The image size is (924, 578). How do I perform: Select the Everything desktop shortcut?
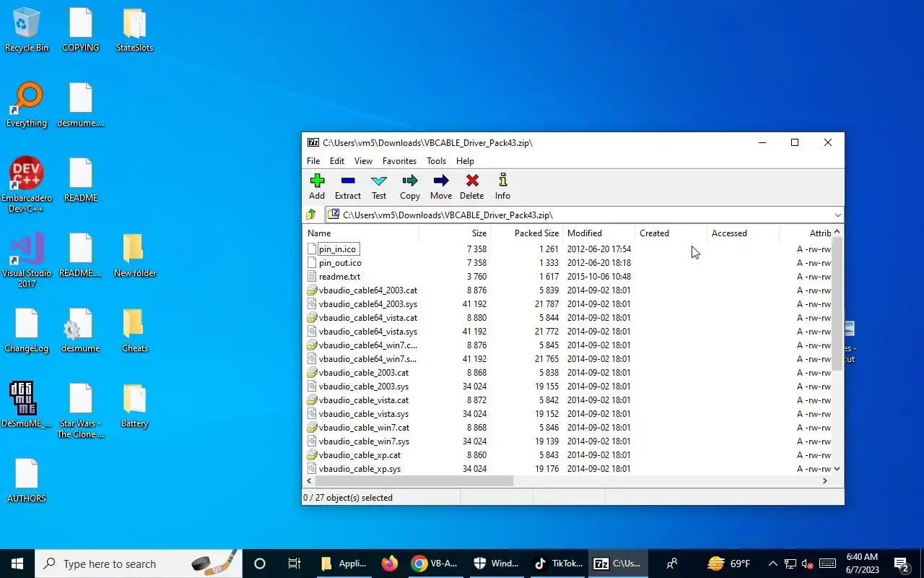tap(27, 105)
